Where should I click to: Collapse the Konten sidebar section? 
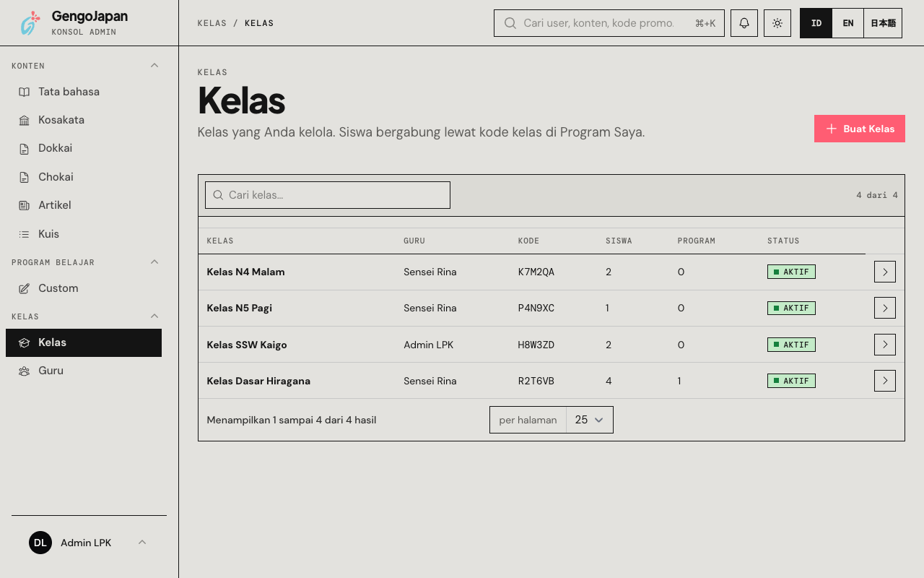click(x=154, y=66)
